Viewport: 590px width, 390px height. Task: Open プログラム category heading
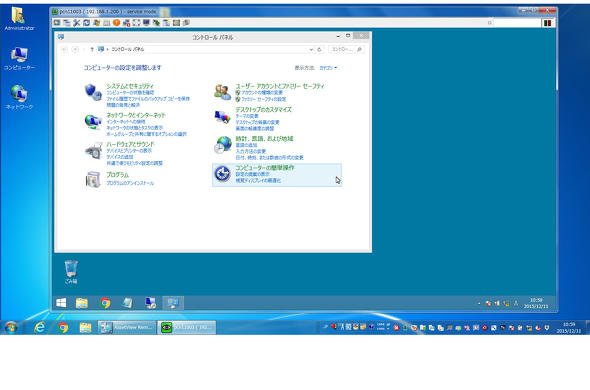[x=117, y=175]
